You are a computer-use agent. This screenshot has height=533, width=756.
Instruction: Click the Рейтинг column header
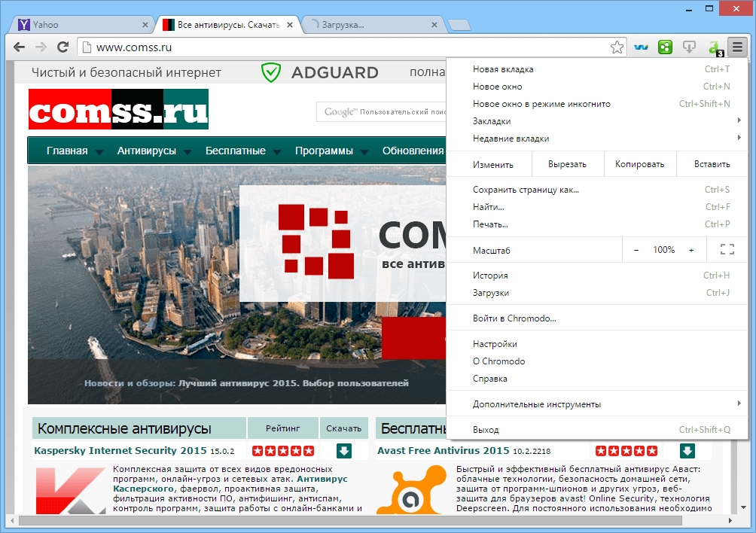click(x=283, y=428)
